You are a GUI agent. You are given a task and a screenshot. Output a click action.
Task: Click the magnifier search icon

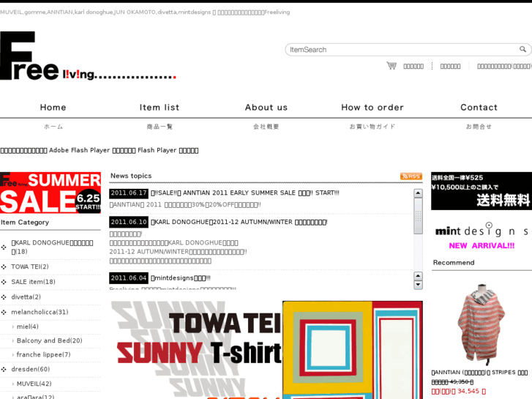[x=522, y=49]
